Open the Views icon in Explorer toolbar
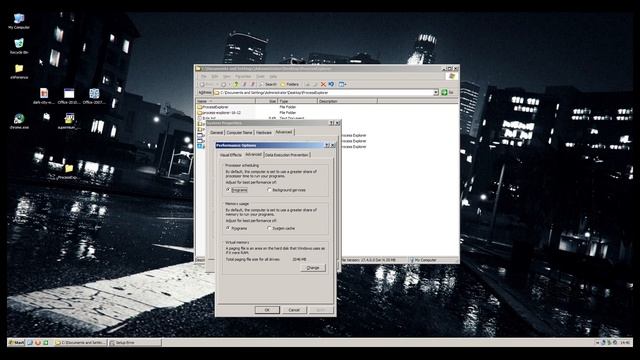This screenshot has height=360, width=640. point(342,84)
